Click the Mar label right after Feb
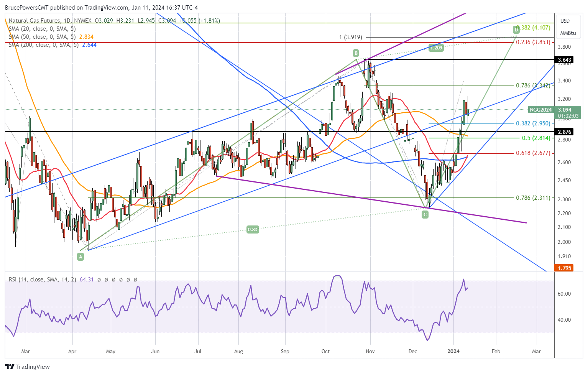This screenshot has width=588, height=375. click(536, 351)
